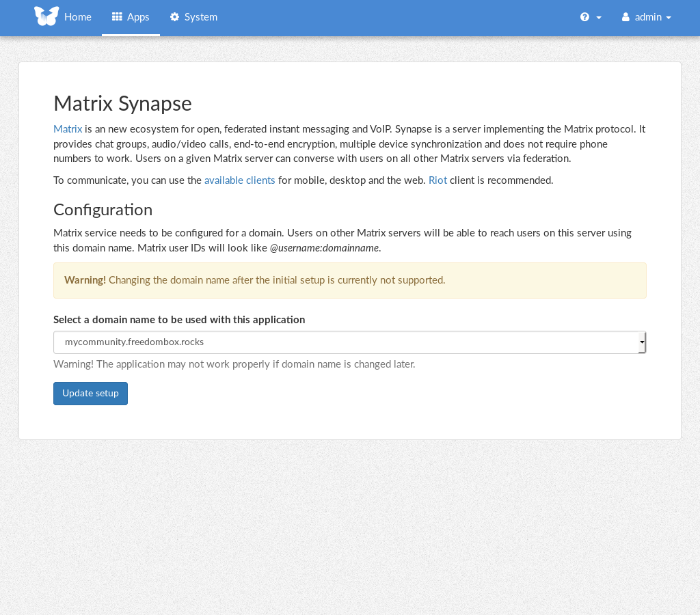
Task: Open the domain name select box
Action: [x=349, y=342]
